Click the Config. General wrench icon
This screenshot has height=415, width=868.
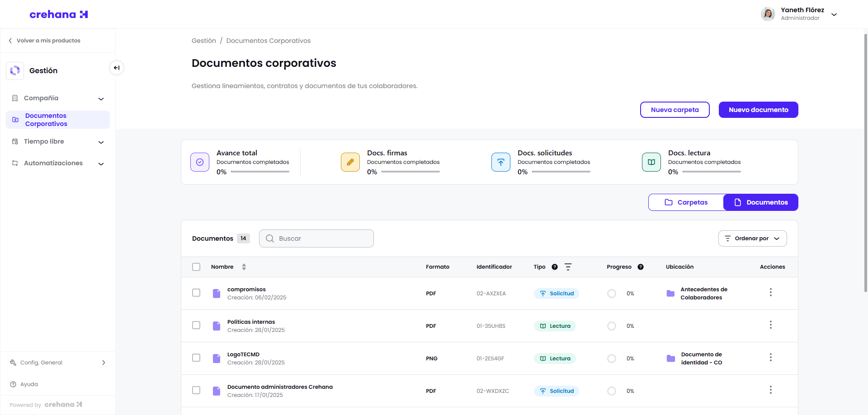coord(13,363)
